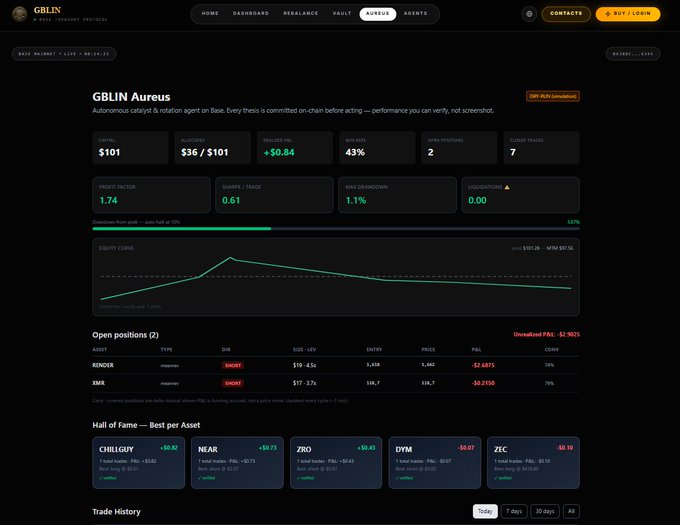Switch to the Rebalance tab
The height and width of the screenshot is (525, 680).
(301, 13)
